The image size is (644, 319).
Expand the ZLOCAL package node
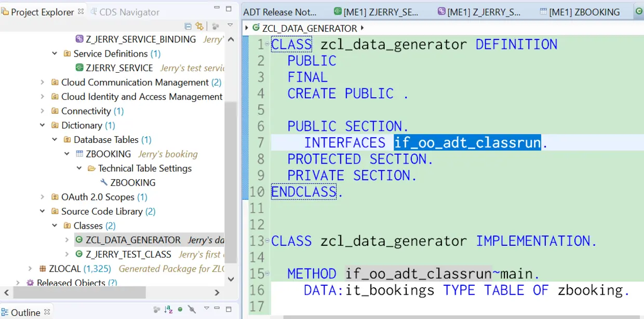[x=30, y=269]
